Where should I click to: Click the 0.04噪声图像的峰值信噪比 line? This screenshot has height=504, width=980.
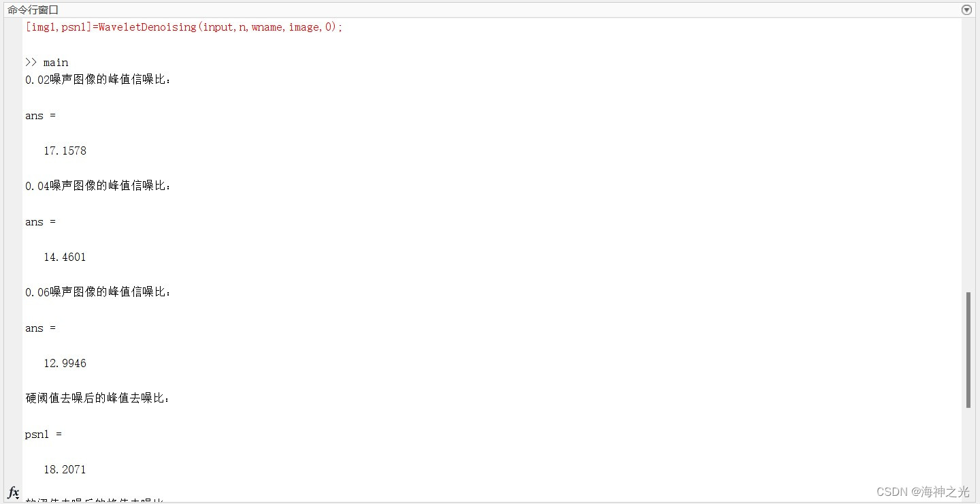click(99, 186)
